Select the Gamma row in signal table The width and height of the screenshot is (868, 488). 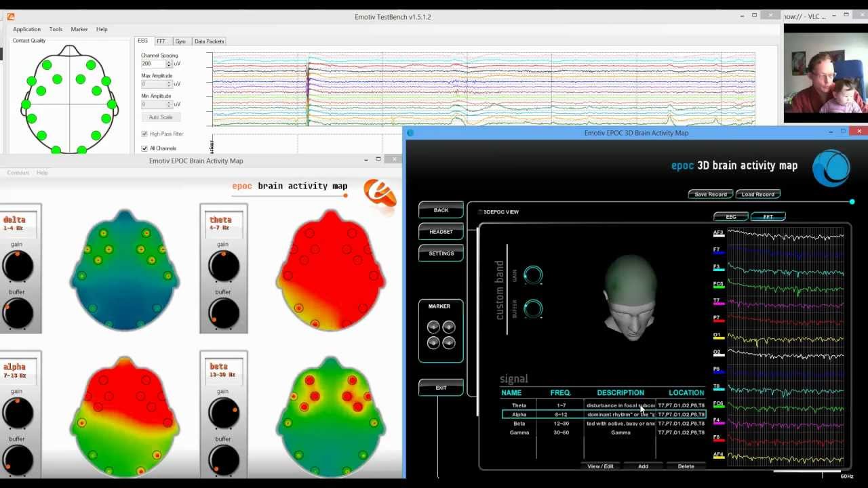[x=603, y=432]
